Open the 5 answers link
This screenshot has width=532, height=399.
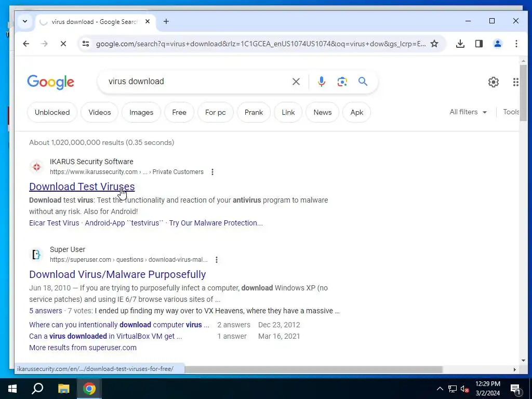tap(46, 311)
